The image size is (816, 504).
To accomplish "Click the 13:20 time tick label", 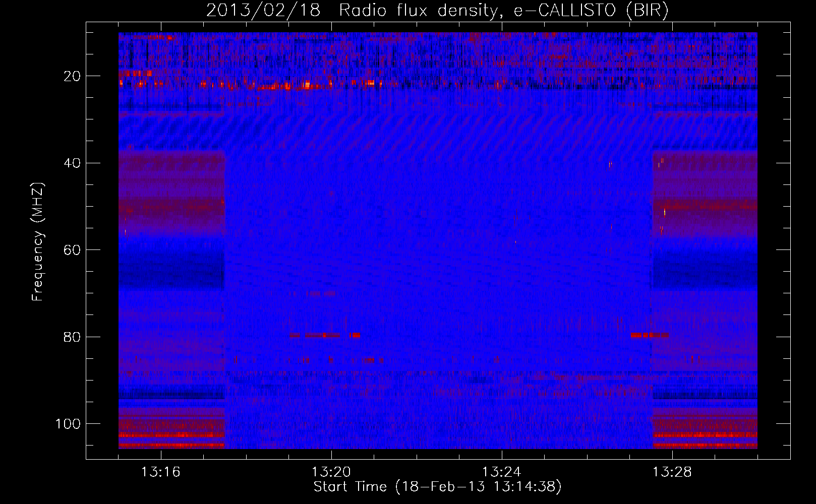I will [331, 472].
